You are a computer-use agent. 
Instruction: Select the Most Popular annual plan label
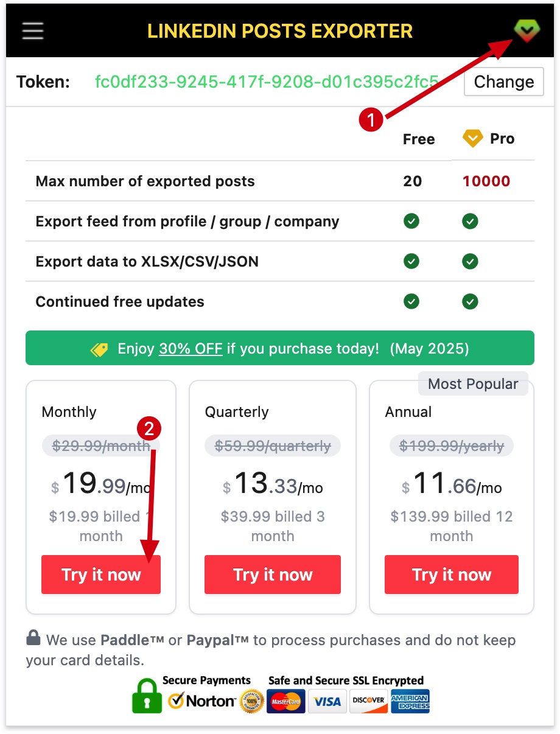[x=473, y=384]
